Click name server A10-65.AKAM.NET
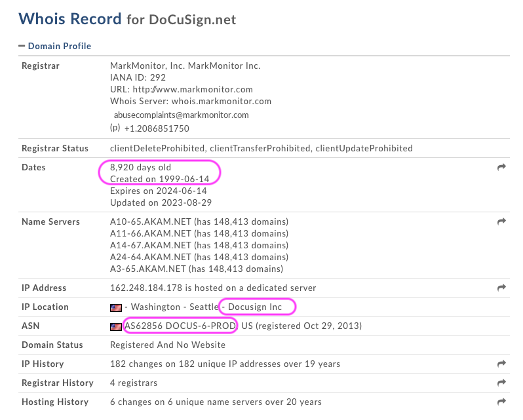 click(x=151, y=221)
